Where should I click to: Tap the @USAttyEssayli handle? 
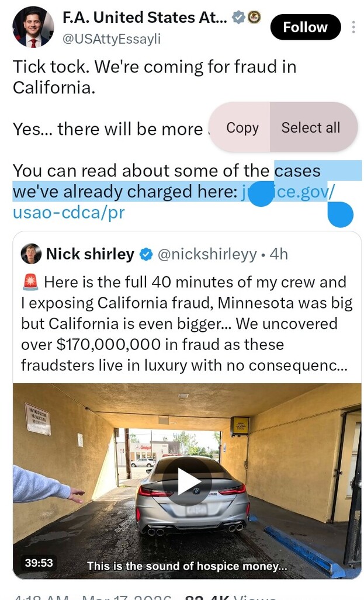point(111,39)
